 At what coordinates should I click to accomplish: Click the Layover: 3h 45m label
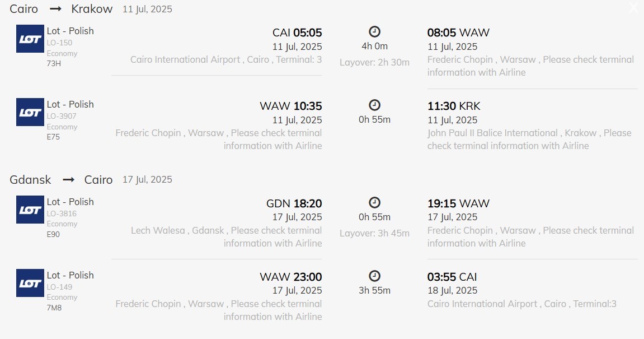coord(374,233)
